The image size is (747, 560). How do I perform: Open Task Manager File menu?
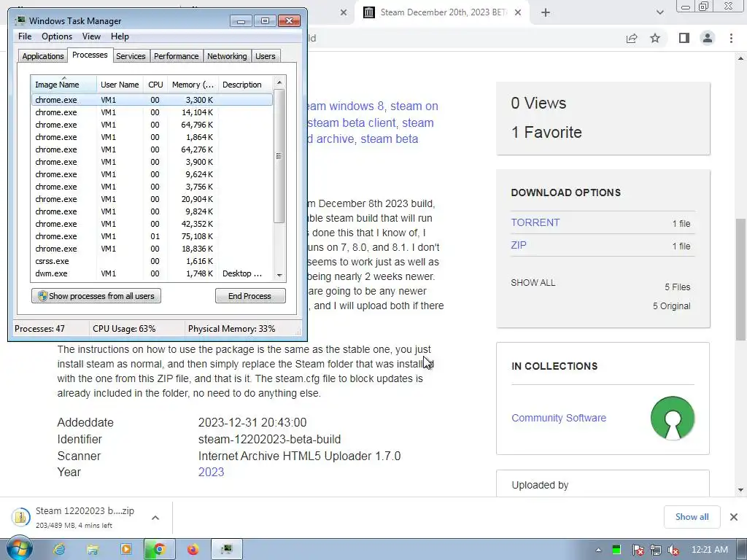(25, 36)
